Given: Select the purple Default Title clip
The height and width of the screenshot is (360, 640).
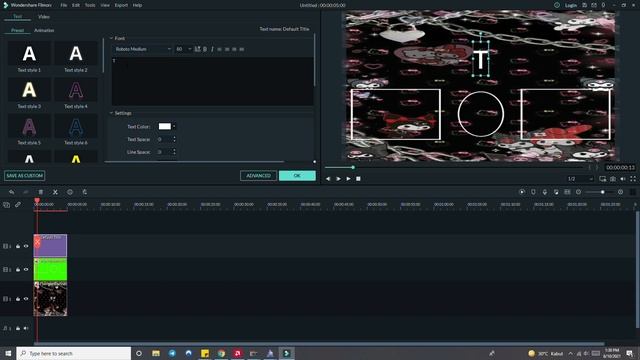Looking at the screenshot, I should (x=50, y=245).
